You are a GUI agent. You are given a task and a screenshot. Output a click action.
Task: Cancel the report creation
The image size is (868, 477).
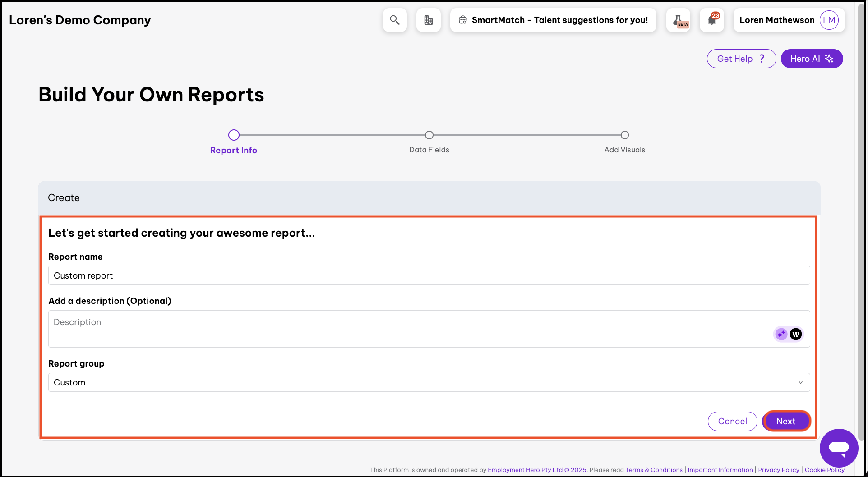(732, 421)
